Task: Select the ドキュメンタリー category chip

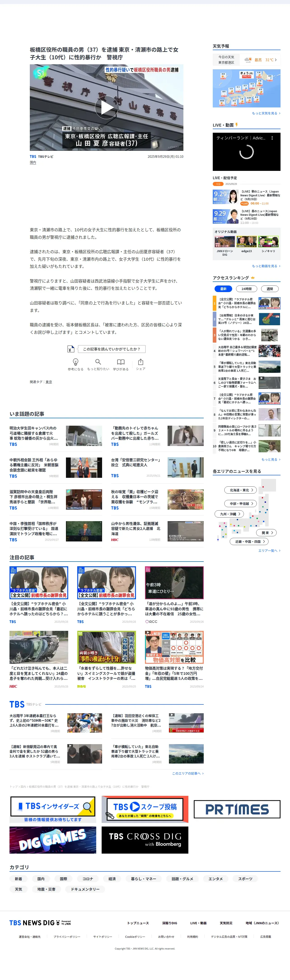Action: [x=85, y=889]
